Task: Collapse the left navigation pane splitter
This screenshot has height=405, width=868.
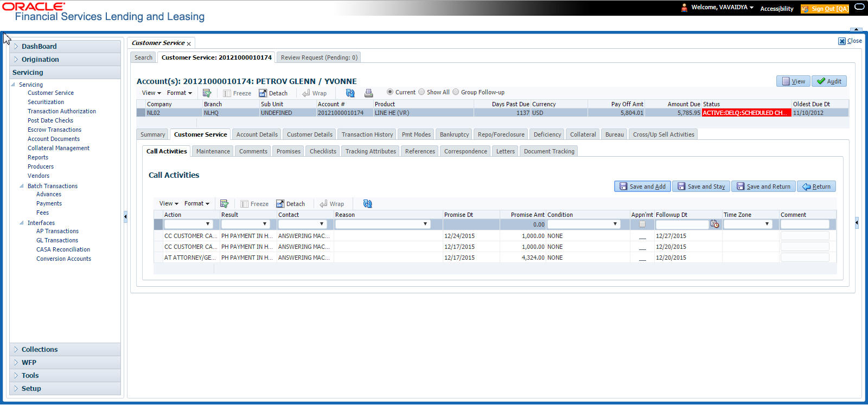Action: click(x=125, y=216)
